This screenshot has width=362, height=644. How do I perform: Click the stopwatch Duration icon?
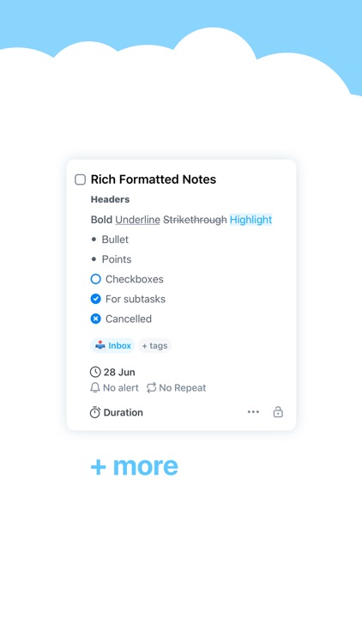[x=95, y=412]
